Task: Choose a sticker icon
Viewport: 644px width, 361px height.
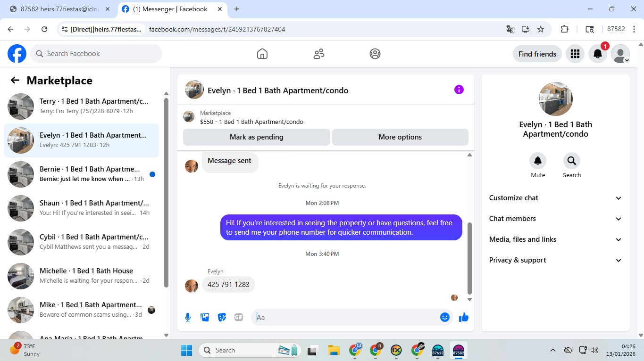Action: click(x=222, y=317)
